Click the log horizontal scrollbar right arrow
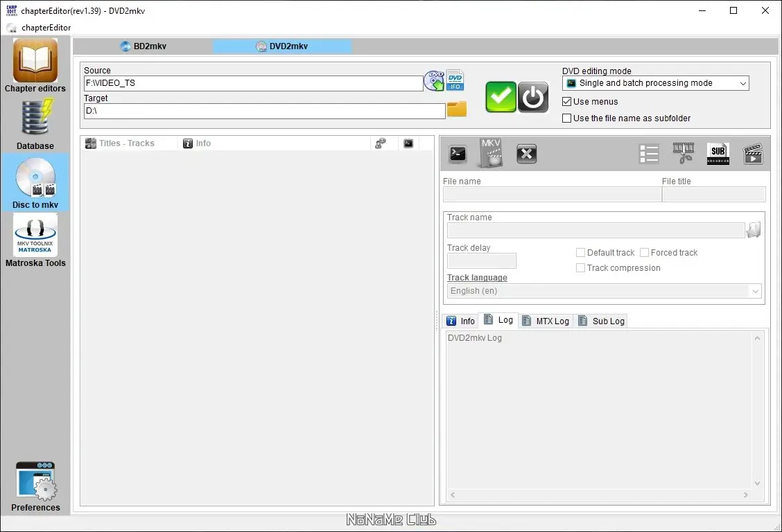782x532 pixels. [745, 495]
